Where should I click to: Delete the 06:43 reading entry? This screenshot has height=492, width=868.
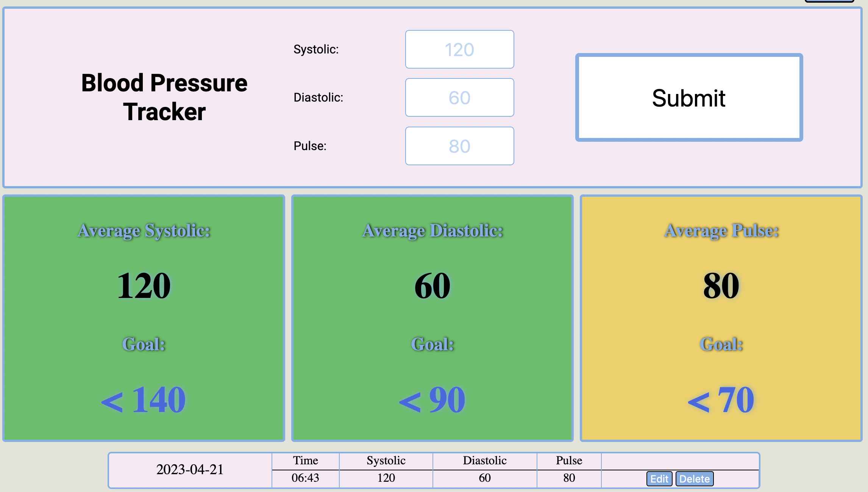point(695,479)
